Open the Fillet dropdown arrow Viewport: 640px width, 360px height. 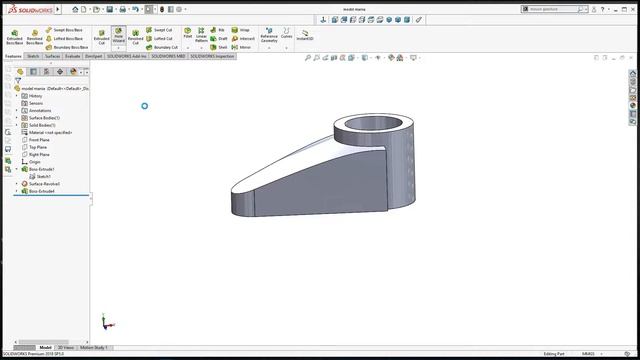(x=188, y=48)
